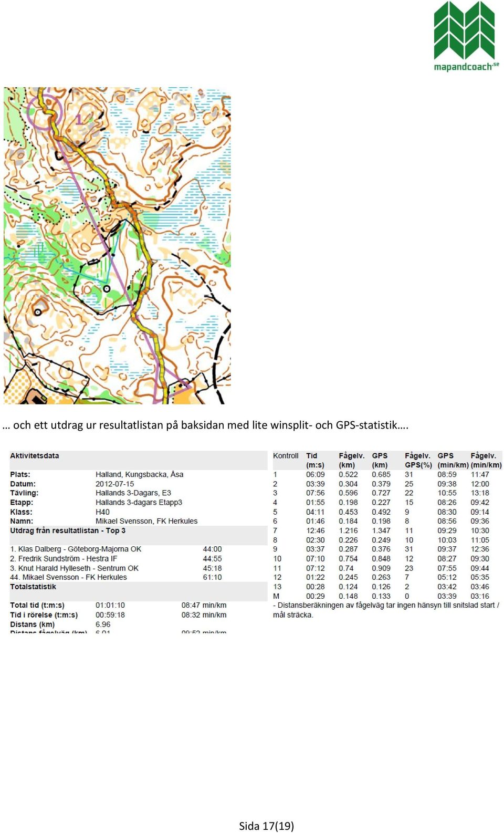Select control 1 straight-line distance '0.522'
This screenshot has width=504, height=833.
coord(348,474)
